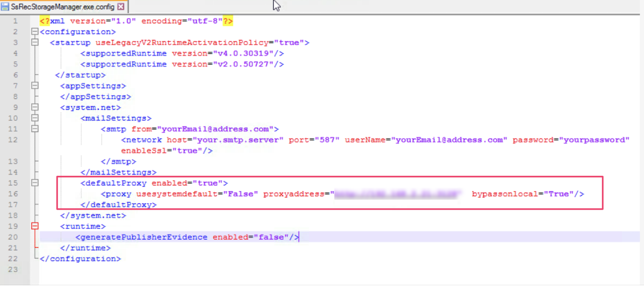Screen dimensions: 644x286
Task: Click the closing </startup> tag
Action: click(80, 75)
